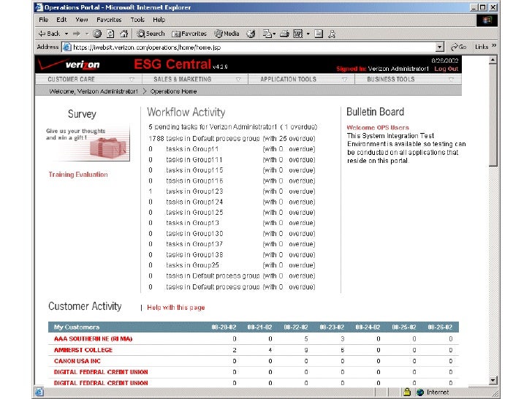Open Search from the IE toolbar
Image resolution: width=532 pixels, height=399 pixels.
click(151, 34)
